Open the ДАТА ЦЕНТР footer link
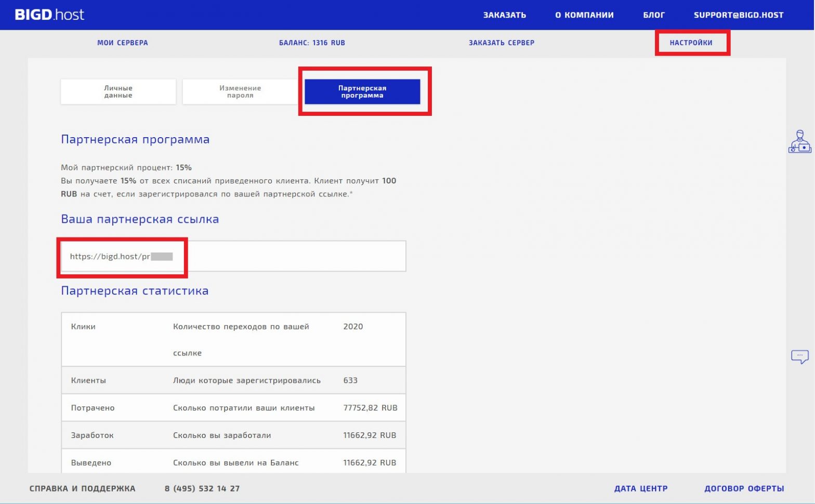 click(640, 488)
